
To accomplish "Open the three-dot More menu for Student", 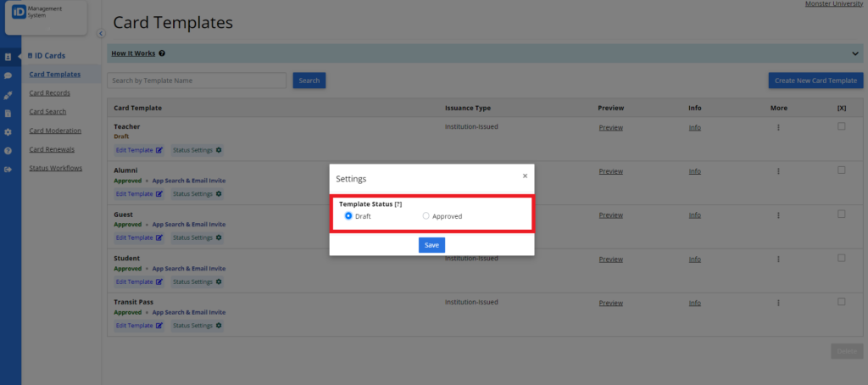I will pyautogui.click(x=778, y=259).
